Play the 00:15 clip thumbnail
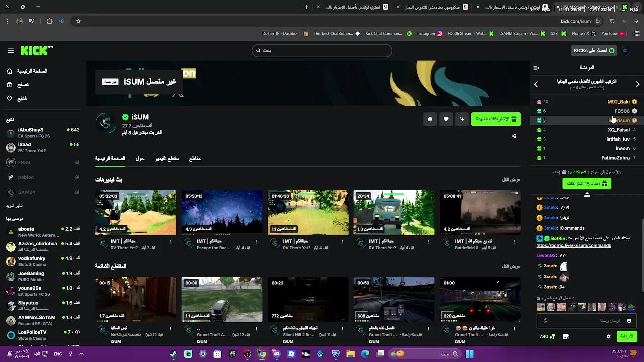This screenshot has height=362, width=644. 136,299
